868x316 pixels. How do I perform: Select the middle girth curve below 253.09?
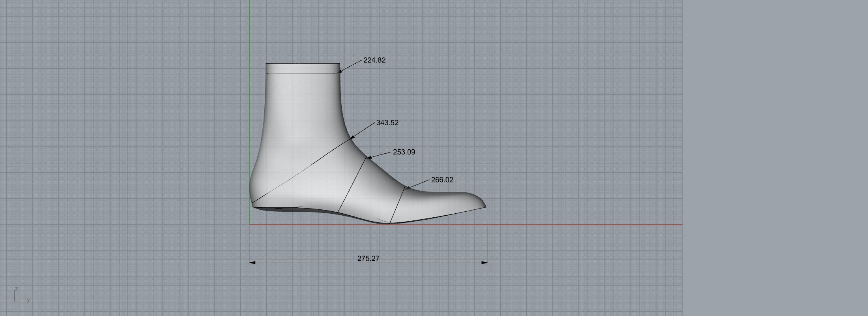click(352, 185)
